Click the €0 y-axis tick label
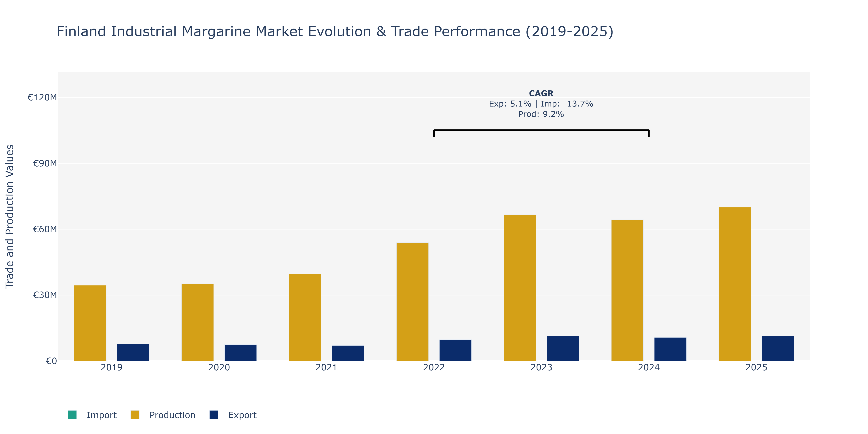The image size is (868, 434). click(x=51, y=361)
